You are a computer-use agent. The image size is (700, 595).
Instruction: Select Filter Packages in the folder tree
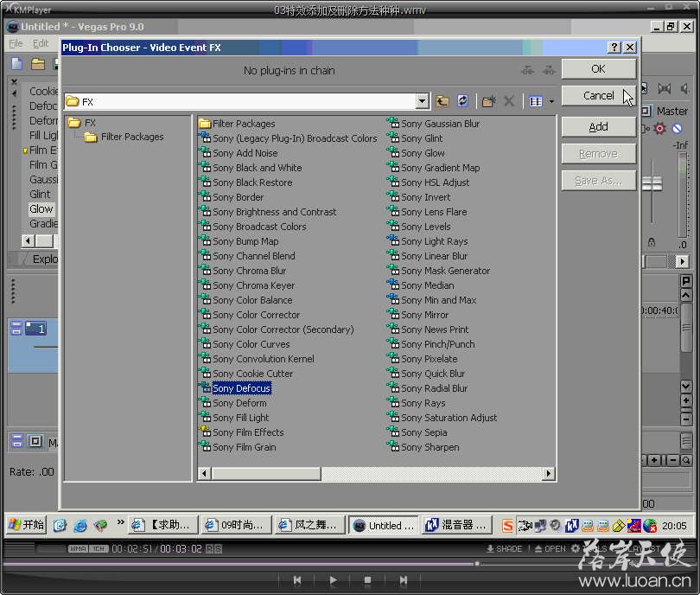coord(132,137)
